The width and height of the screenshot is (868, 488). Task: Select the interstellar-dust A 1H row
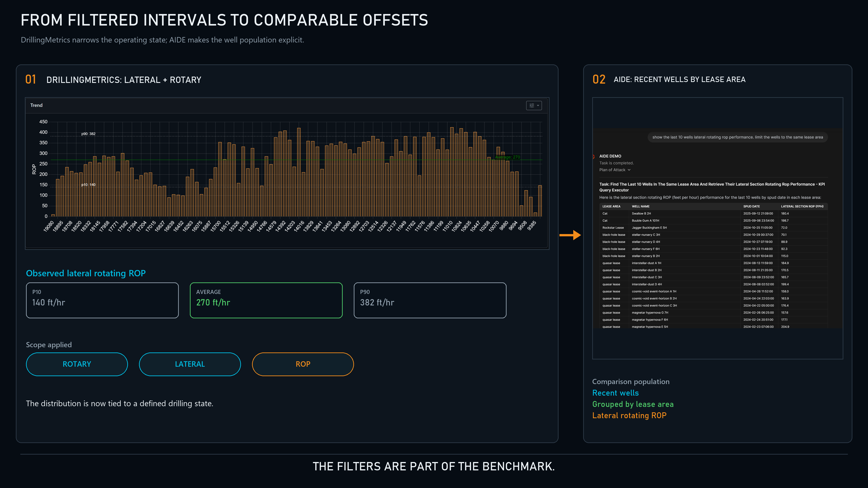point(713,263)
